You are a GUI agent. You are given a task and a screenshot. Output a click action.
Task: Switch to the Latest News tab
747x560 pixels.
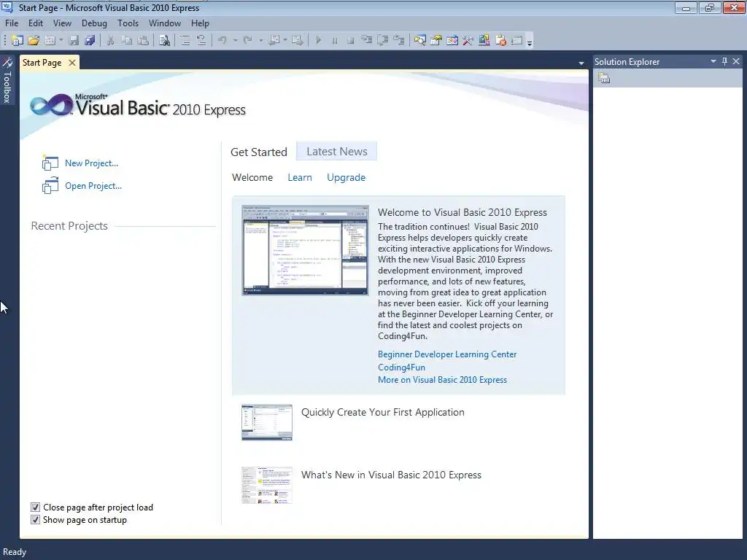pyautogui.click(x=337, y=152)
